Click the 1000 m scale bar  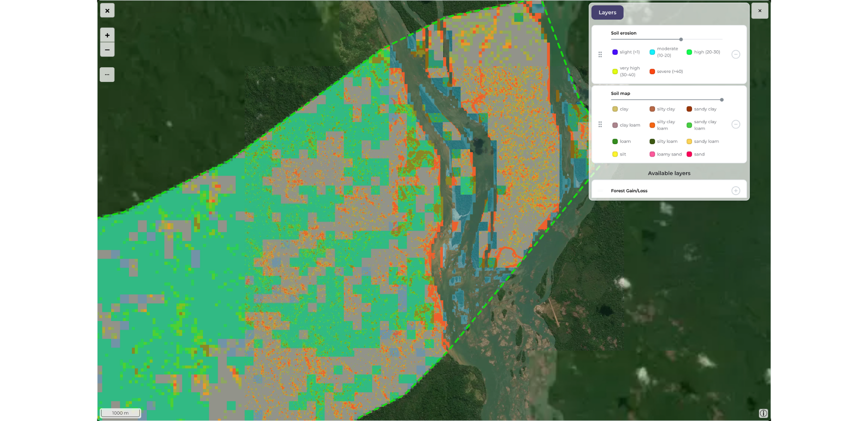click(x=121, y=413)
